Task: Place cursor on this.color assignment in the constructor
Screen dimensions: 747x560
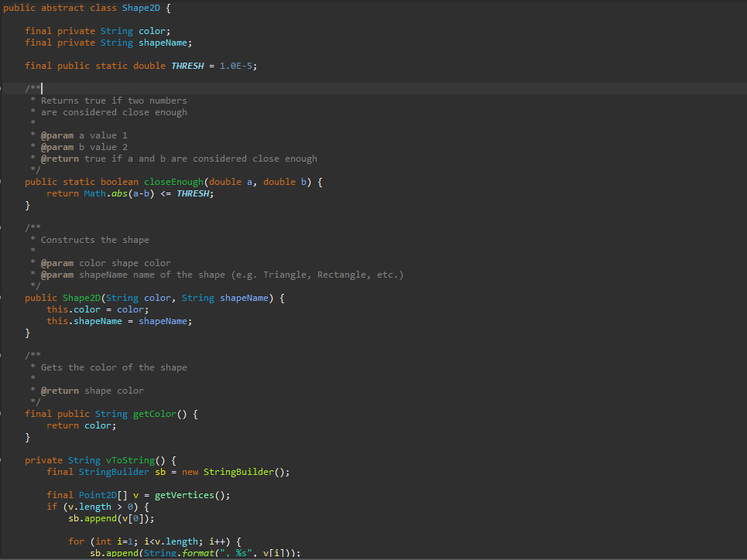Action: coord(75,309)
